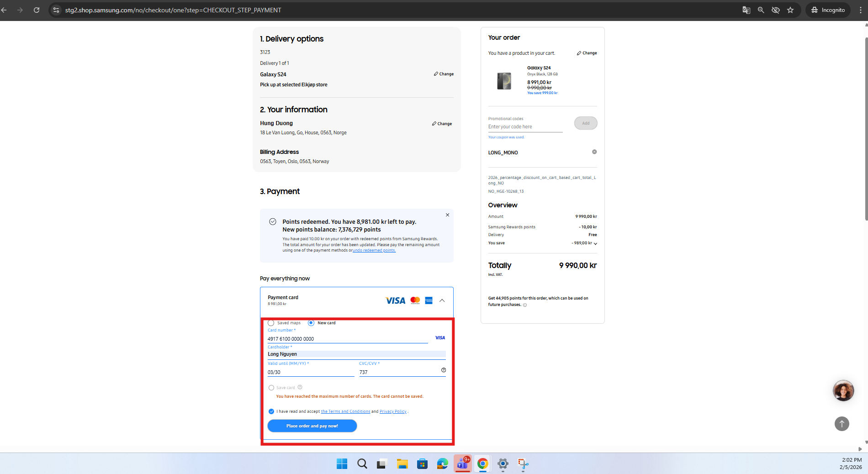This screenshot has width=868, height=474.
Task: Open the CVC help question icon
Action: [x=444, y=370]
